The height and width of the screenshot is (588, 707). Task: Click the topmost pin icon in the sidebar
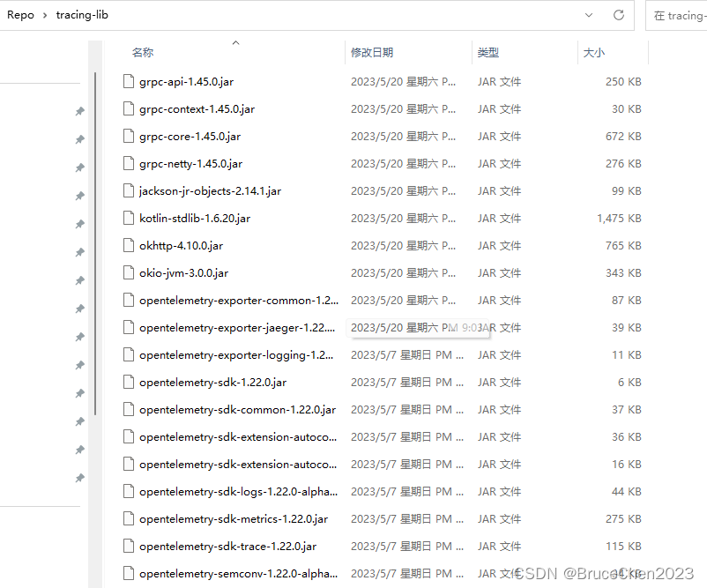click(x=79, y=111)
